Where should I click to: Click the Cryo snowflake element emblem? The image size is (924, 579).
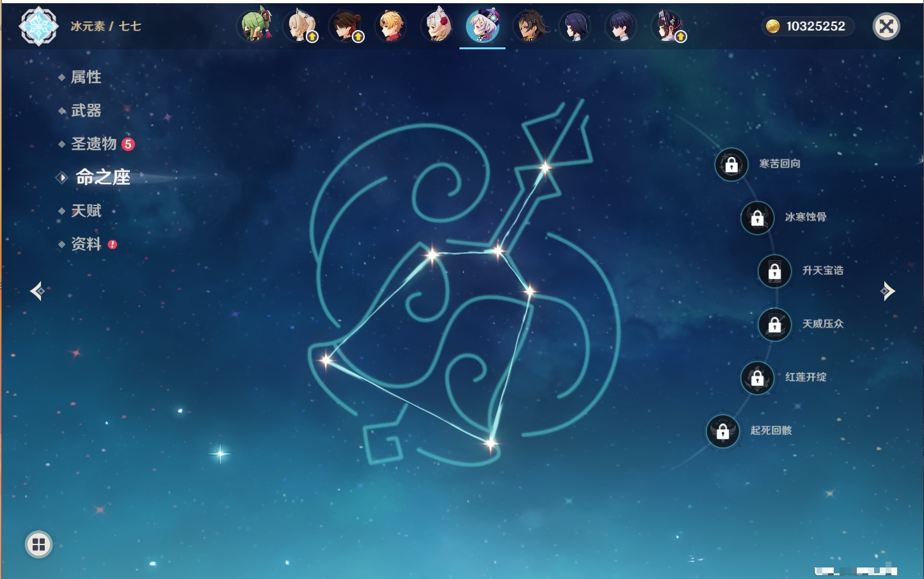coord(38,26)
